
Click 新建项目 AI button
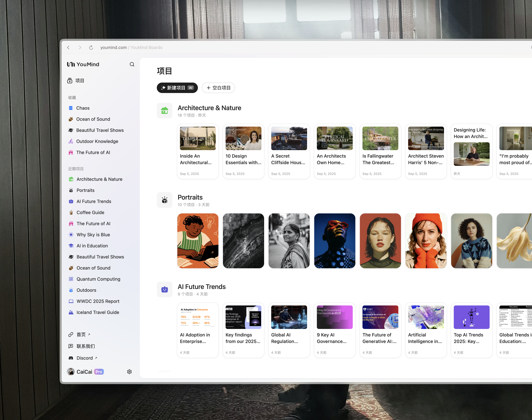177,88
